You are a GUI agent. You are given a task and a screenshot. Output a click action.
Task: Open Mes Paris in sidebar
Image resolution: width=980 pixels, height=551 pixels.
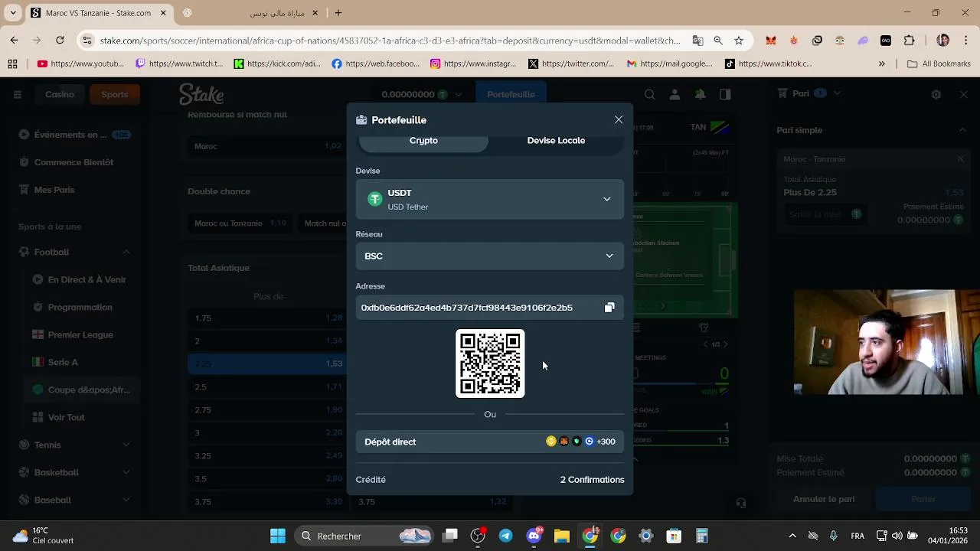click(74, 190)
